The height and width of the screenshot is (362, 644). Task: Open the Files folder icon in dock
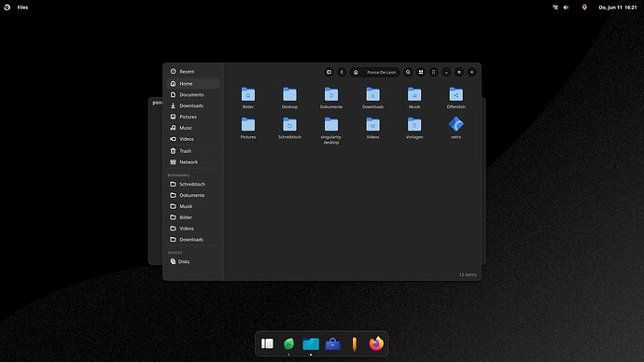point(311,343)
